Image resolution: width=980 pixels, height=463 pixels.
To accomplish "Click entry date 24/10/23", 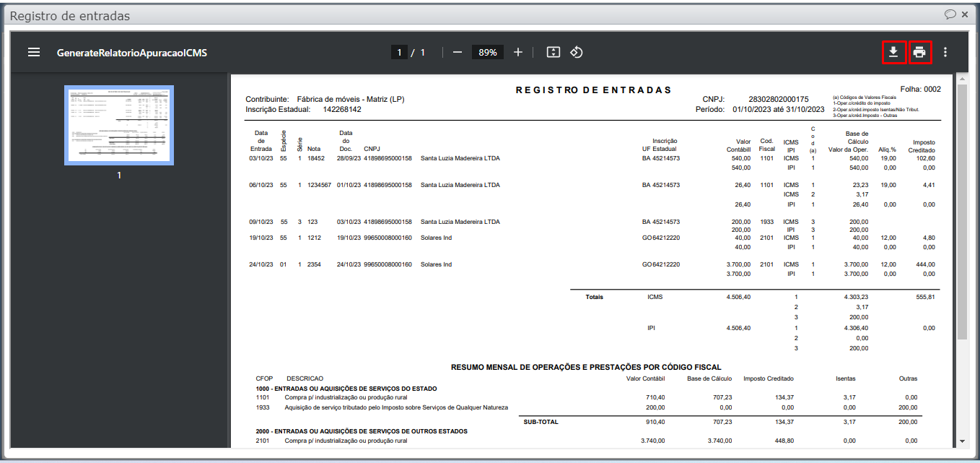I will [261, 264].
